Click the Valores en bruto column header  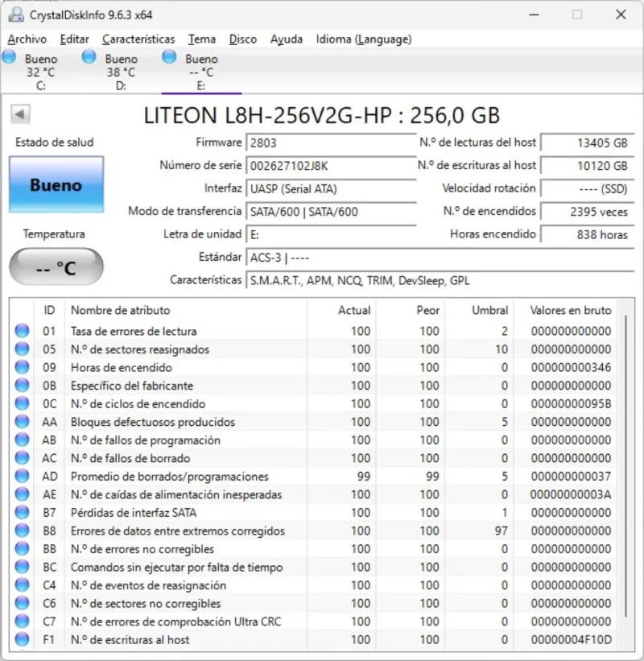(x=566, y=310)
